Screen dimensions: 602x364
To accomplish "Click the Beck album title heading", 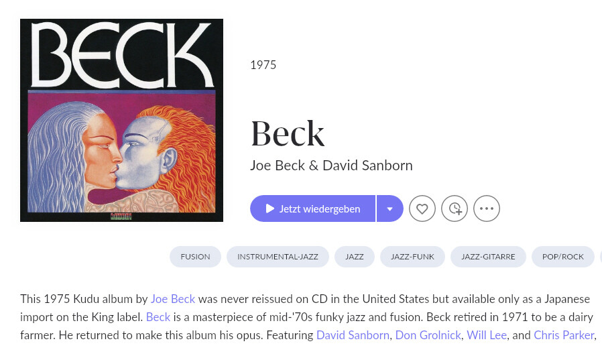I will pos(288,133).
